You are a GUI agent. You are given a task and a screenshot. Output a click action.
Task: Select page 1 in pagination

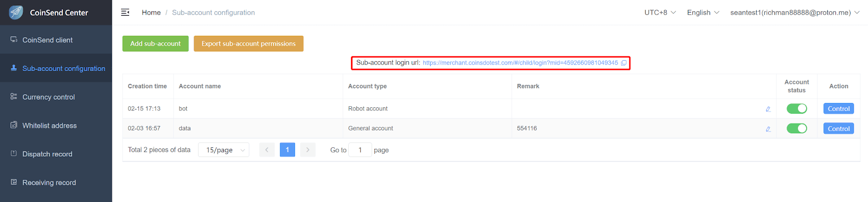(x=288, y=150)
